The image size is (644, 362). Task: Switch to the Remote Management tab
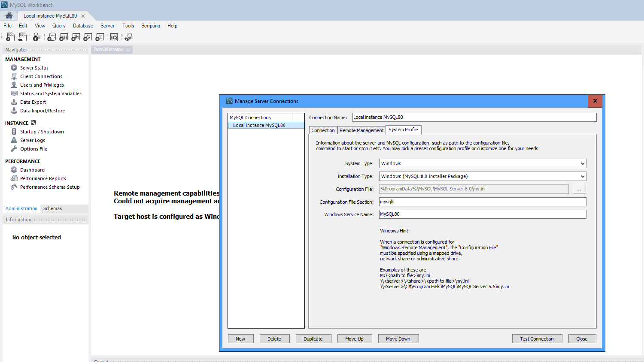[x=361, y=130]
